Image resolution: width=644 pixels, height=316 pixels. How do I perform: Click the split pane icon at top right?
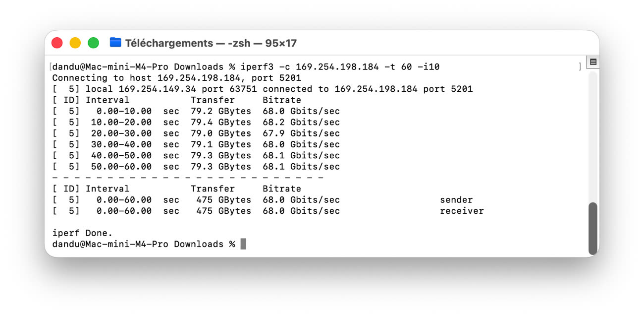pyautogui.click(x=593, y=63)
